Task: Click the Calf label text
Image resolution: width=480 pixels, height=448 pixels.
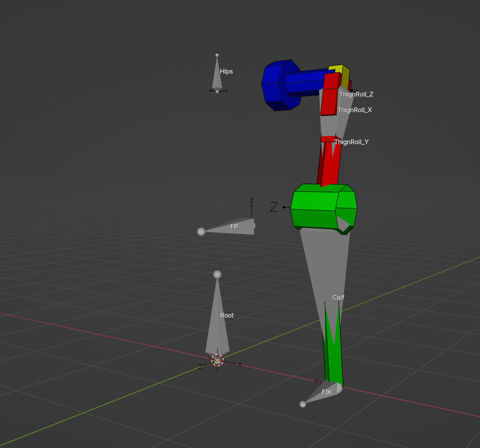Action: (338, 298)
